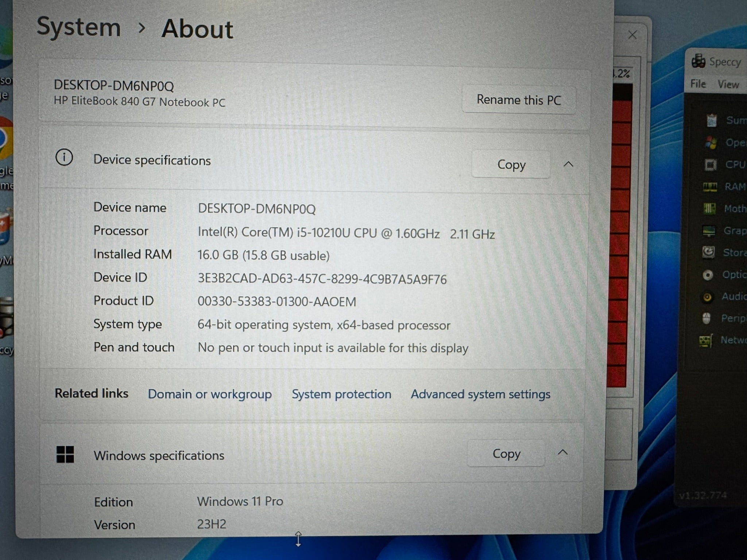Open the File menu in Speccy
The image size is (747, 560).
click(698, 84)
